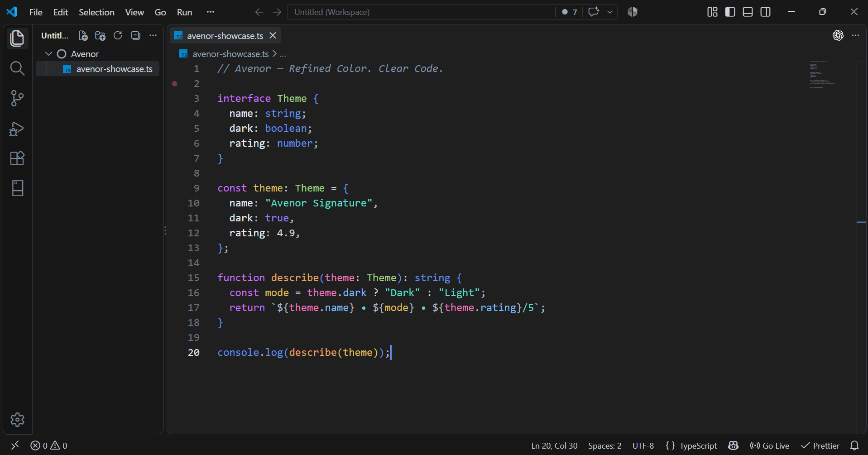Open avenor-showcase.ts in Explorer tree
This screenshot has width=868, height=455.
click(x=97, y=69)
